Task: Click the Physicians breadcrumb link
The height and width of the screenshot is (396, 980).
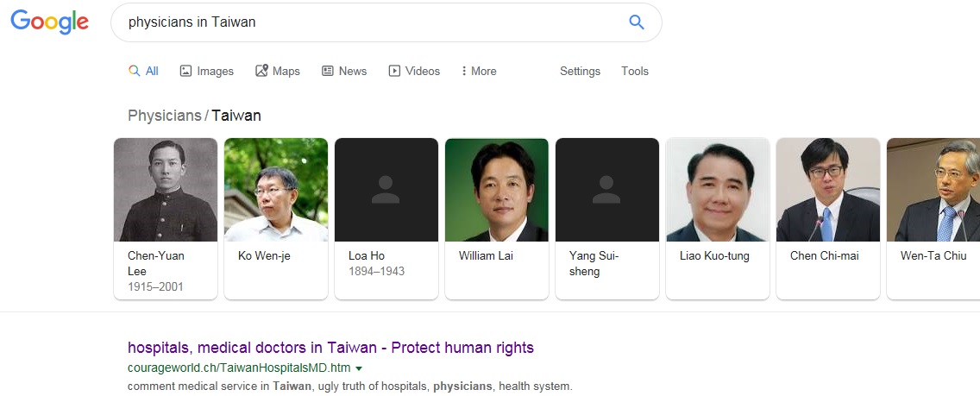Action: (164, 116)
